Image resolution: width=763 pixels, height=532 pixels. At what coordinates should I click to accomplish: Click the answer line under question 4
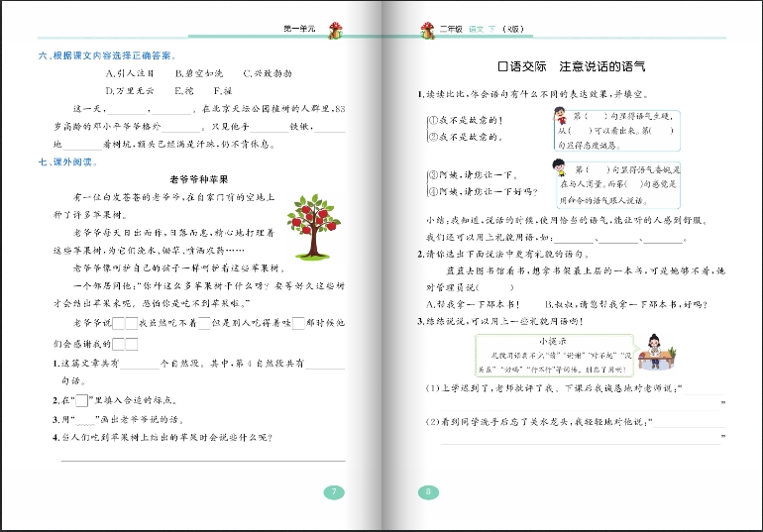point(203,459)
